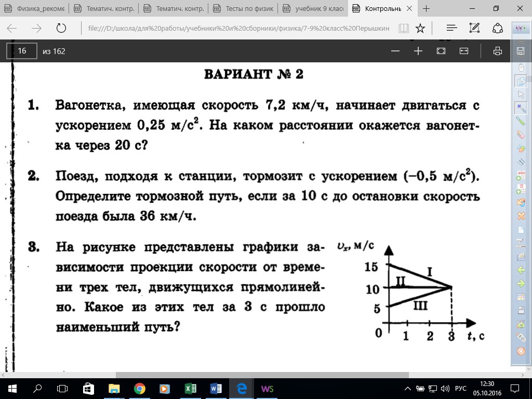This screenshot has width=532, height=399.
Task: Add page to favorites with star icon
Action: (420, 28)
